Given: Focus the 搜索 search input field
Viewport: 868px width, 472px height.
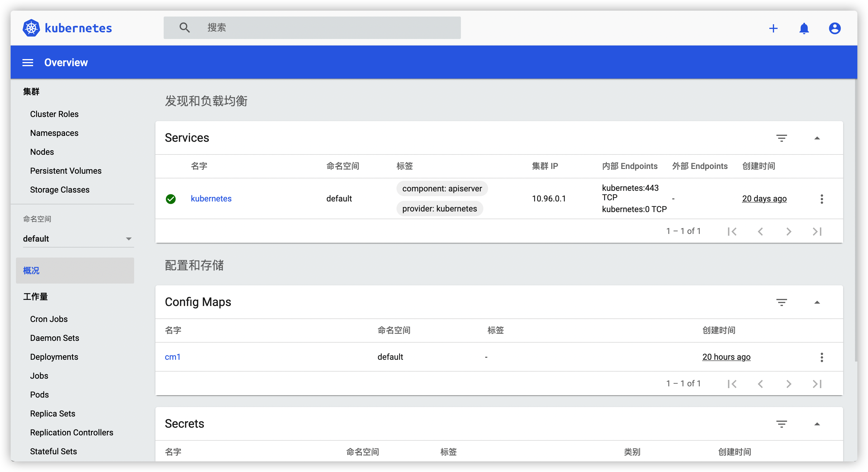Looking at the screenshot, I should click(x=312, y=28).
